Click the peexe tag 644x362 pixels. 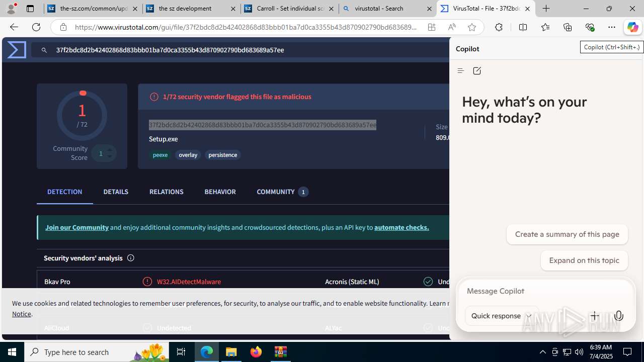pos(160,155)
